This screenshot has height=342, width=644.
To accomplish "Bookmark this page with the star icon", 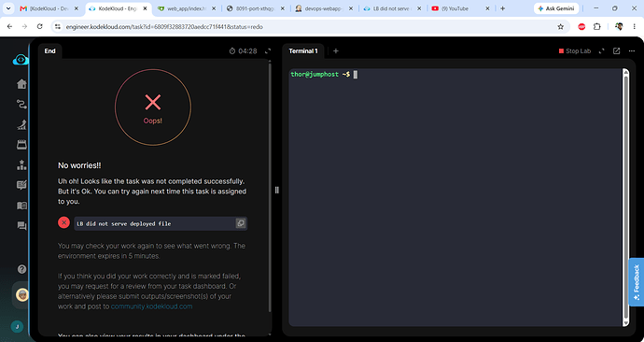I will (561, 27).
